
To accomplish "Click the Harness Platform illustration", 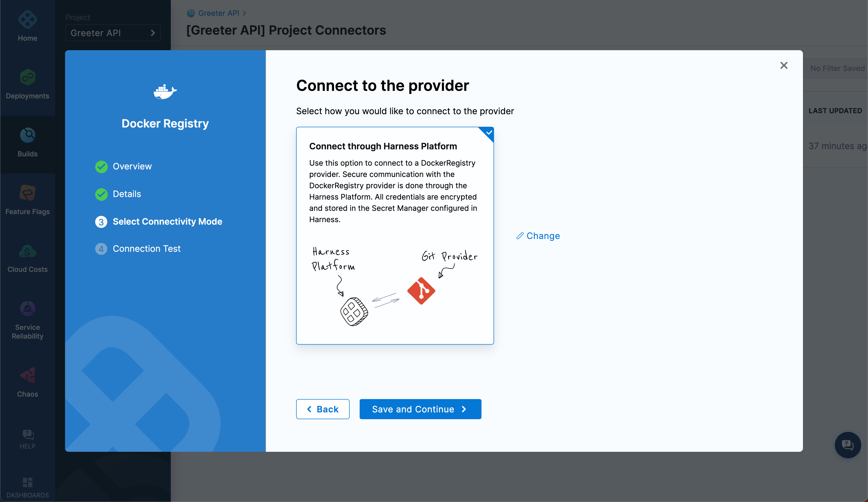I will pyautogui.click(x=354, y=312).
